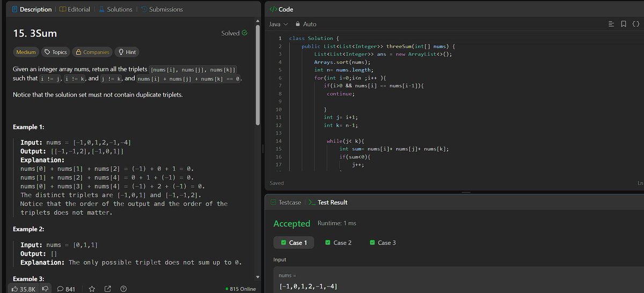Click line number 14 in gutter
The height and width of the screenshot is (293, 644).
coord(279,141)
